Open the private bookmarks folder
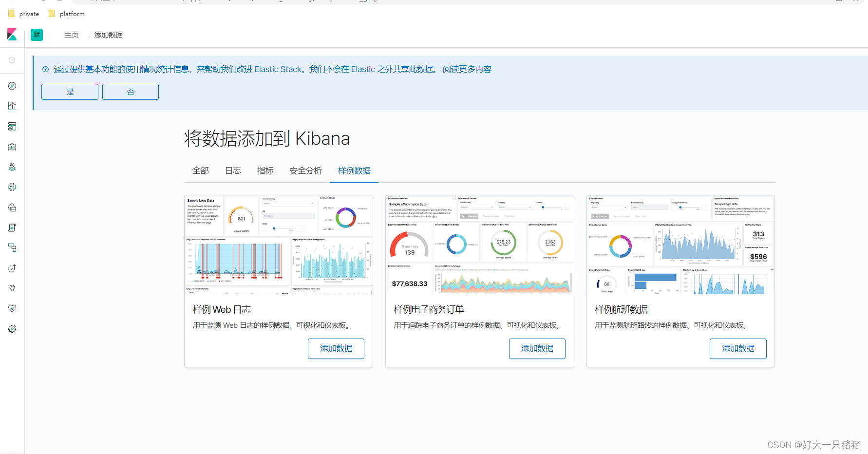The width and height of the screenshot is (868, 454). click(24, 14)
